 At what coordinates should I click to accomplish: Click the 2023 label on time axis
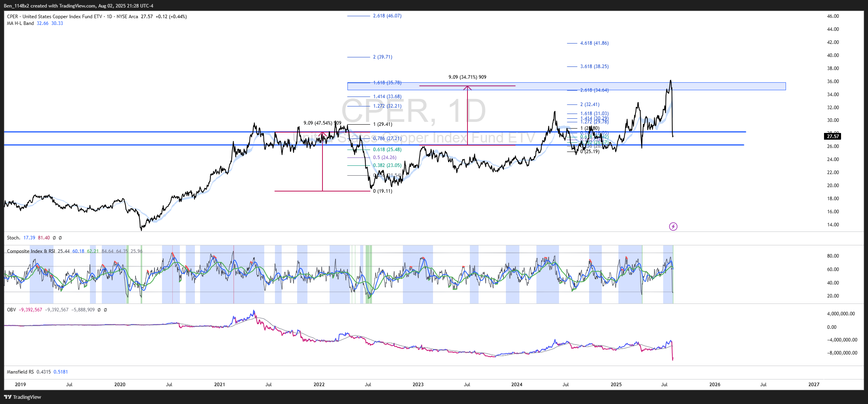pos(418,385)
